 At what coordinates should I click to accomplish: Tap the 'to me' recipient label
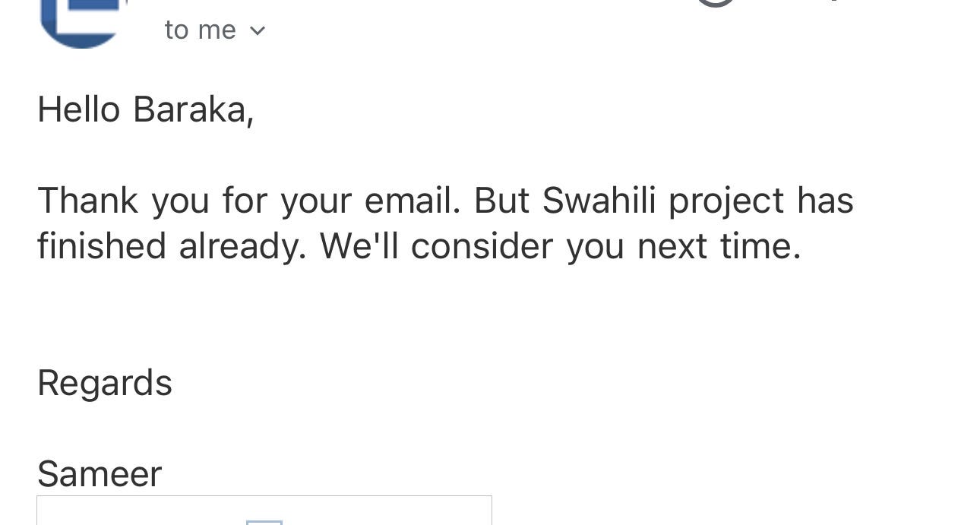pyautogui.click(x=201, y=30)
